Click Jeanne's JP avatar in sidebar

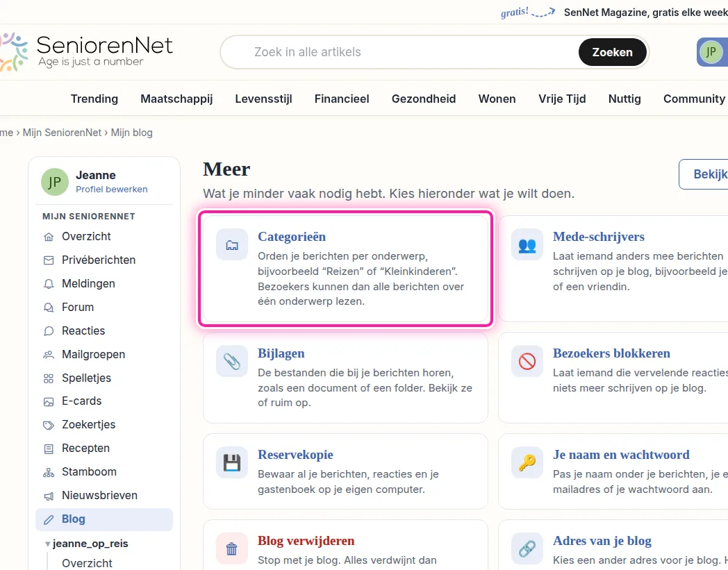point(55,182)
